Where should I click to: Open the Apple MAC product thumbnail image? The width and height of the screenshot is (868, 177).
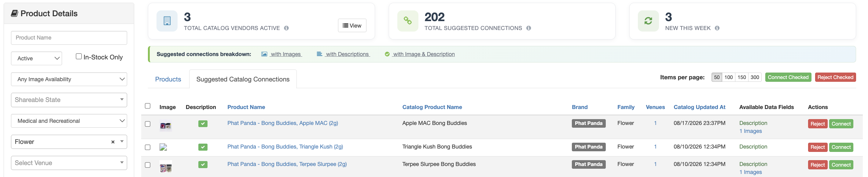click(x=165, y=126)
